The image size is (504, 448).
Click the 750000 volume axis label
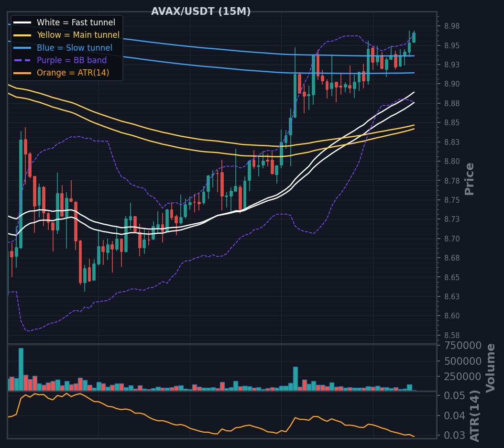[x=463, y=346]
